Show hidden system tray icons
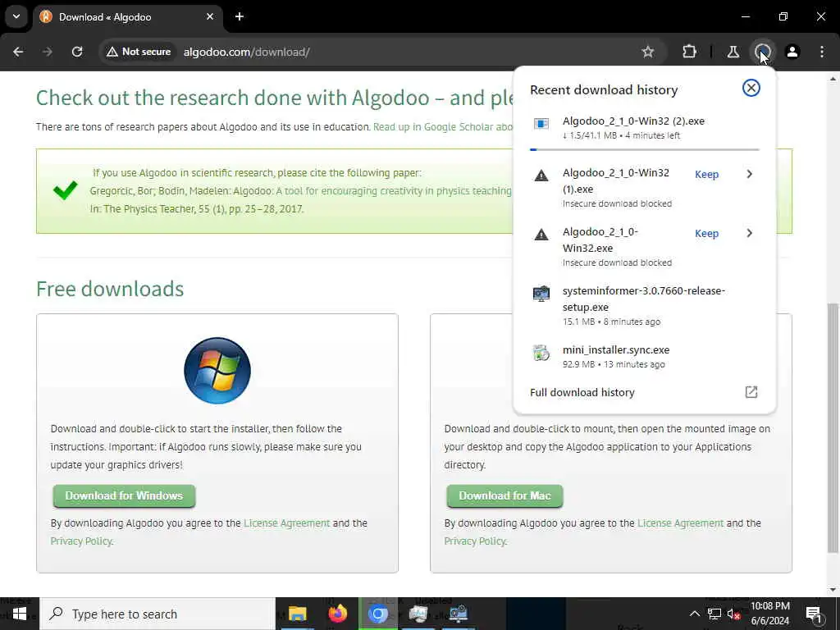The width and height of the screenshot is (840, 630). pos(694,614)
